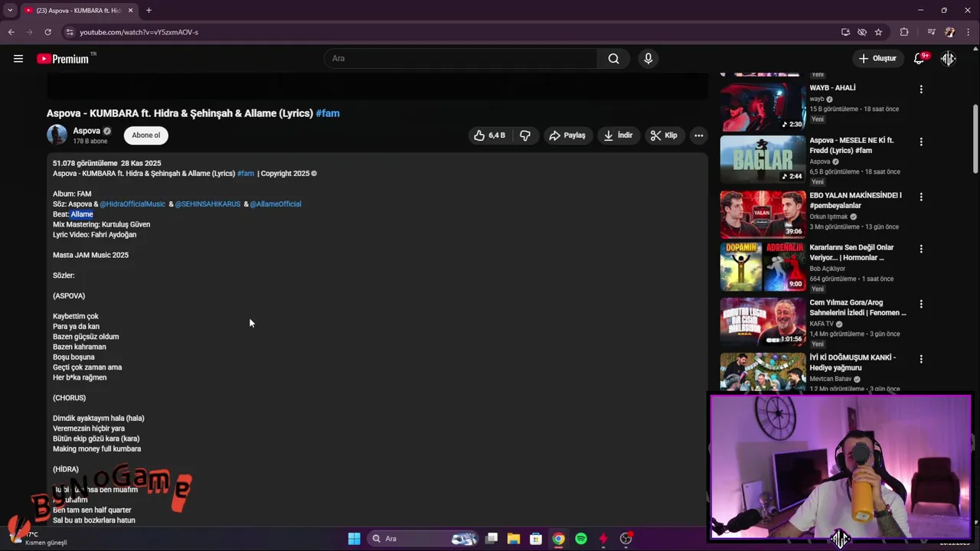Image resolution: width=980 pixels, height=551 pixels.
Task: Open options for Cem Yılmaz Gora/Arog video
Action: [x=921, y=304]
